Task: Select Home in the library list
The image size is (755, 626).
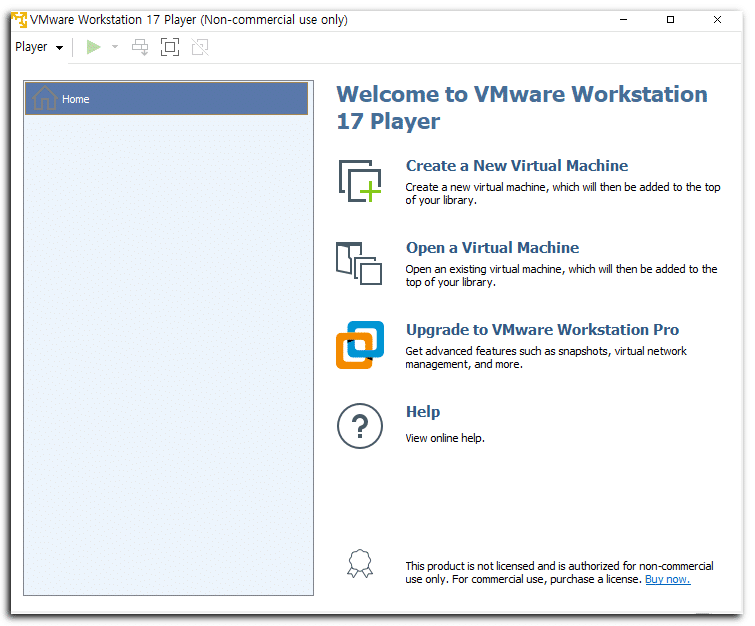Action: (x=167, y=99)
